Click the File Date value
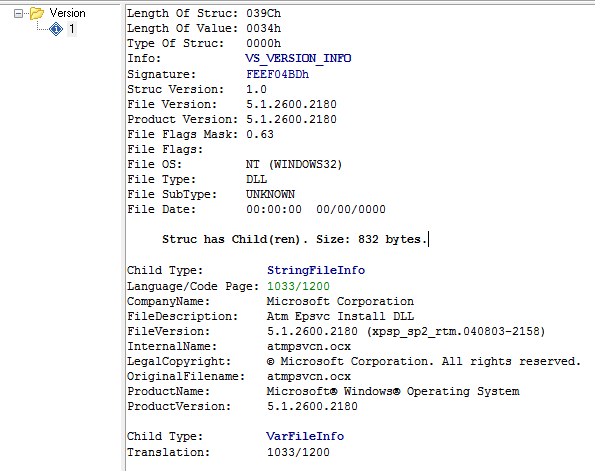 316,210
